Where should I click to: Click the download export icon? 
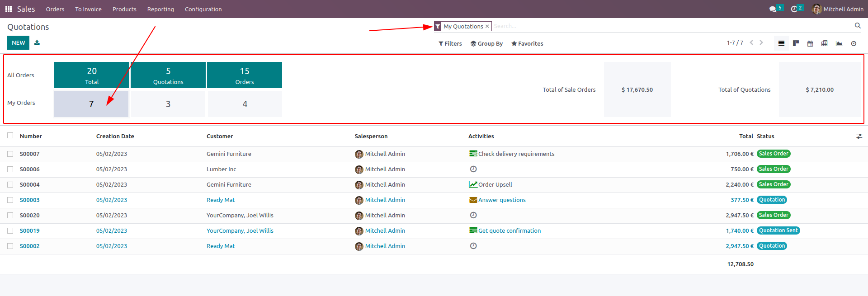pos(37,42)
